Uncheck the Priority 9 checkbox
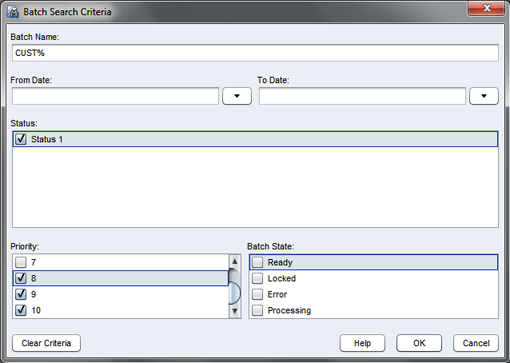The height and width of the screenshot is (363, 510). [21, 294]
